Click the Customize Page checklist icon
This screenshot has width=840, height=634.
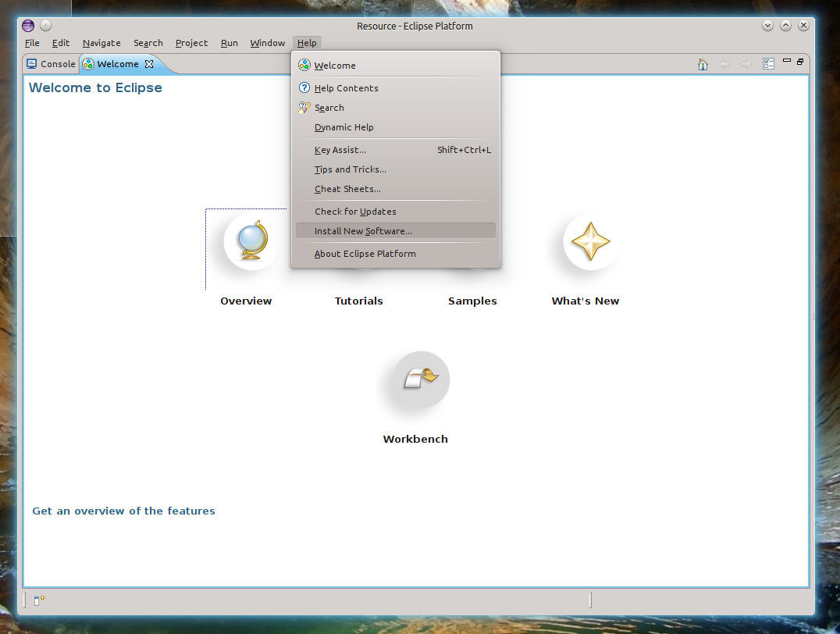point(768,64)
